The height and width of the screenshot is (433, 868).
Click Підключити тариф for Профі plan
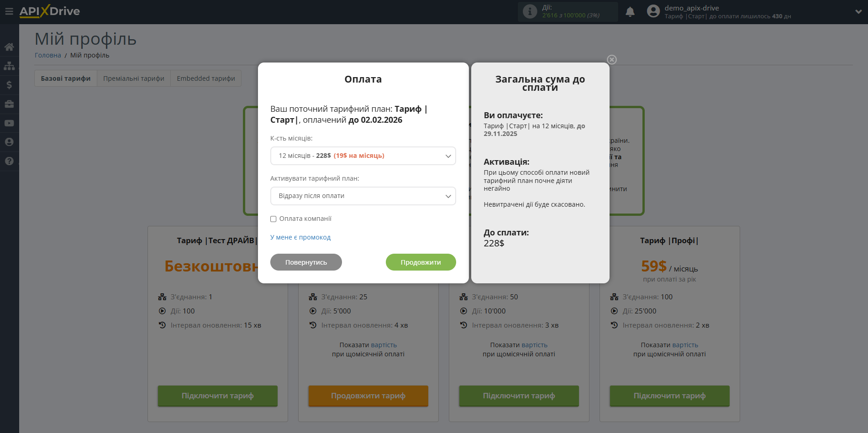click(670, 396)
